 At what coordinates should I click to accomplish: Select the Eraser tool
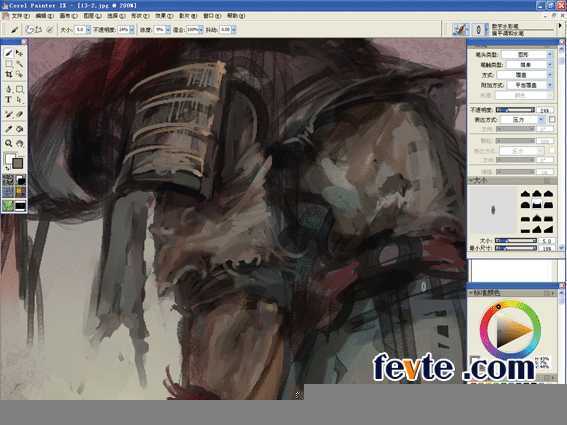coord(20,115)
